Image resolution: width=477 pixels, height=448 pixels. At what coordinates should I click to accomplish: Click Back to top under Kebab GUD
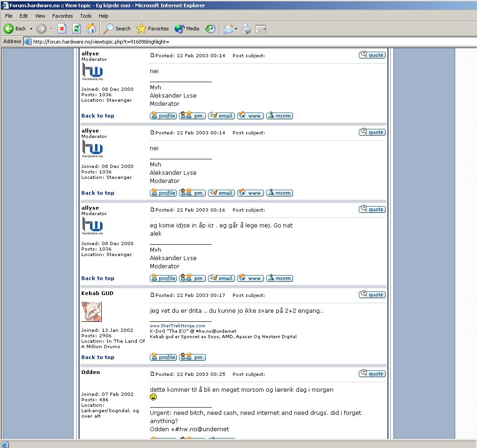pos(98,357)
